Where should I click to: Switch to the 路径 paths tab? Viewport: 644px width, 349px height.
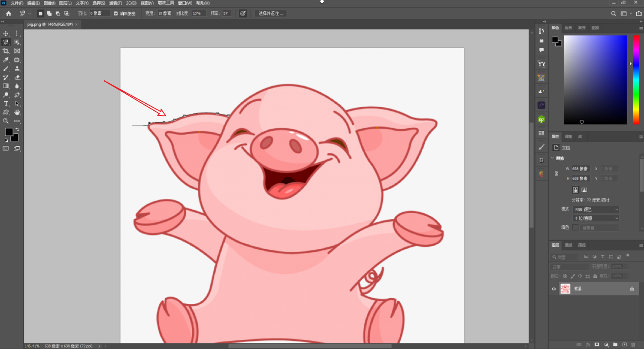coord(582,245)
